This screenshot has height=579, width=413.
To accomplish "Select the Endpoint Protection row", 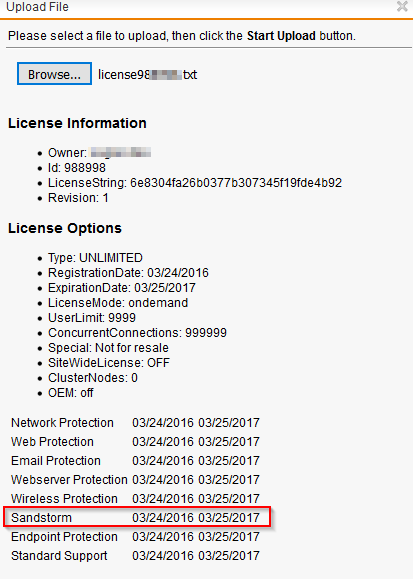I will tap(135, 537).
